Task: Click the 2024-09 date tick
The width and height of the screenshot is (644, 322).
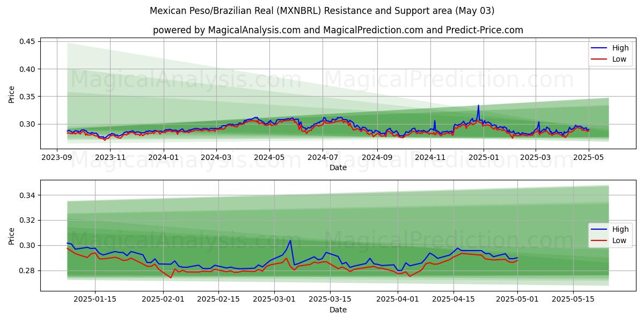Action: pos(376,157)
